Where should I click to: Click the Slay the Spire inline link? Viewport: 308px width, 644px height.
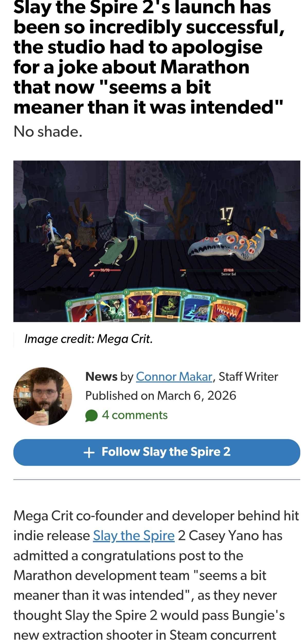[x=134, y=536]
